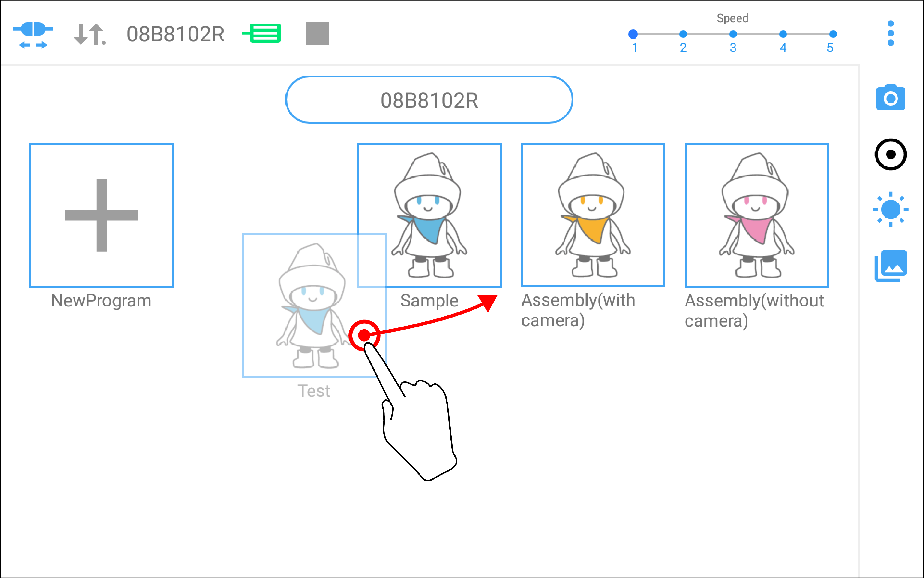Set speed slider to level 1
Viewport: 924px width, 578px height.
(633, 34)
